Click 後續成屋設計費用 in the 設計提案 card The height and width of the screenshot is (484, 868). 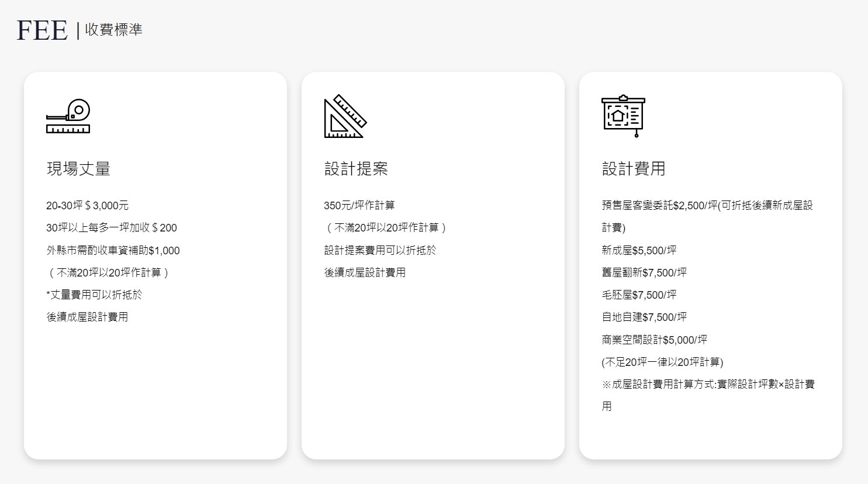click(365, 272)
